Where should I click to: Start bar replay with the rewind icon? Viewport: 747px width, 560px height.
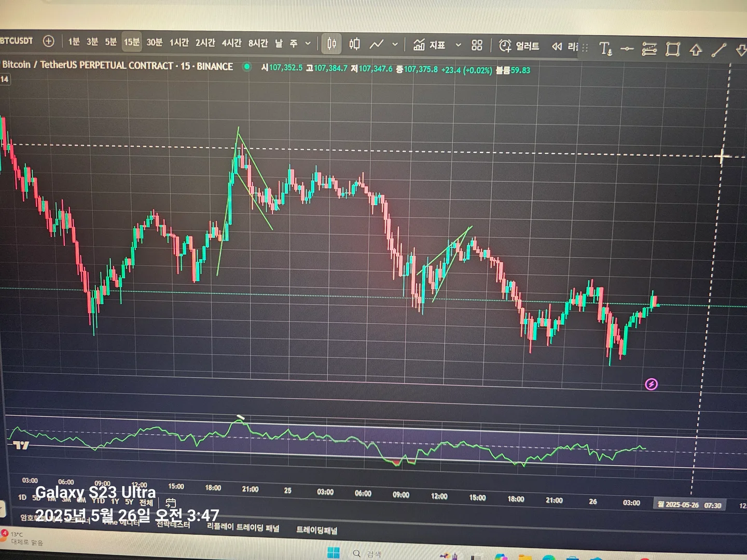(x=557, y=47)
